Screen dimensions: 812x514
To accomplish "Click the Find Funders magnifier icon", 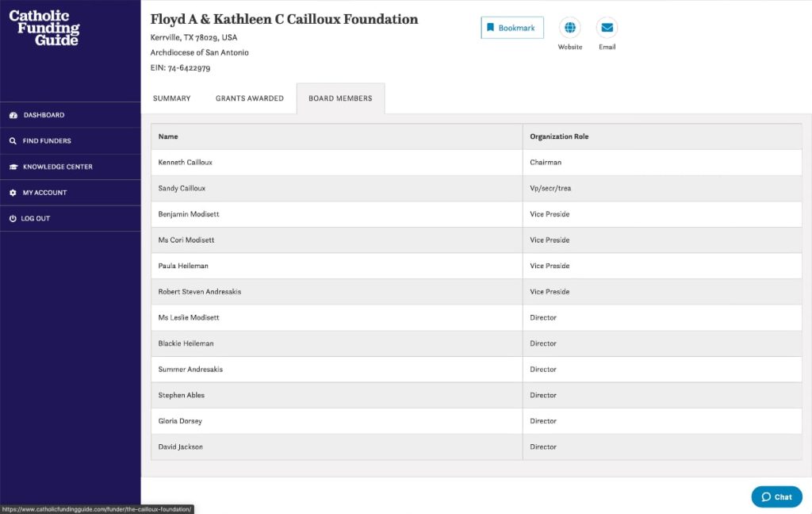I will point(13,141).
